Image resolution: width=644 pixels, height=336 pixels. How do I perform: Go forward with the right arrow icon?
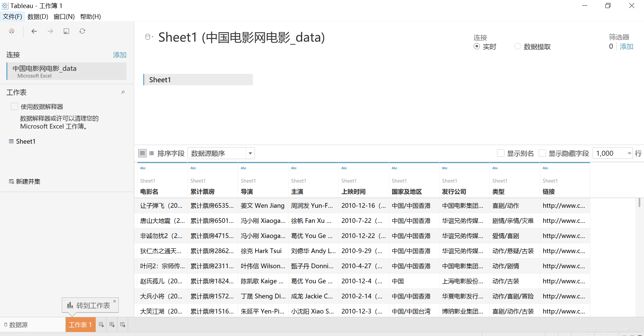point(50,31)
